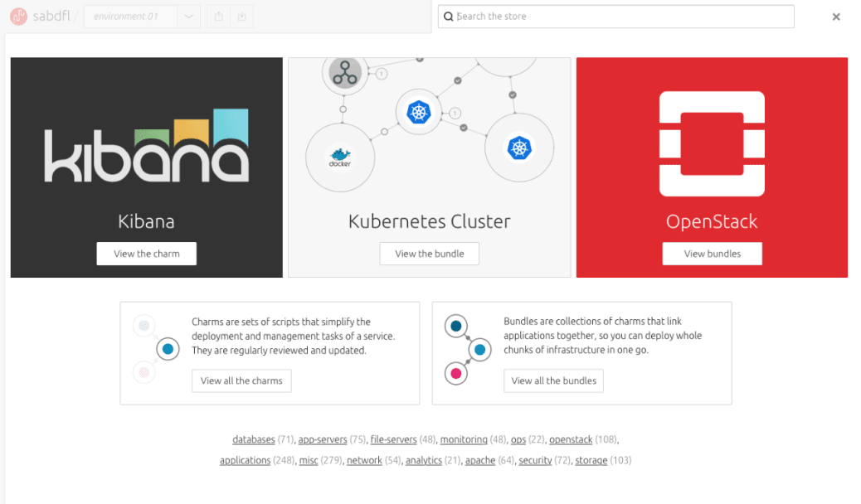Select the environment 01 name field

[131, 17]
